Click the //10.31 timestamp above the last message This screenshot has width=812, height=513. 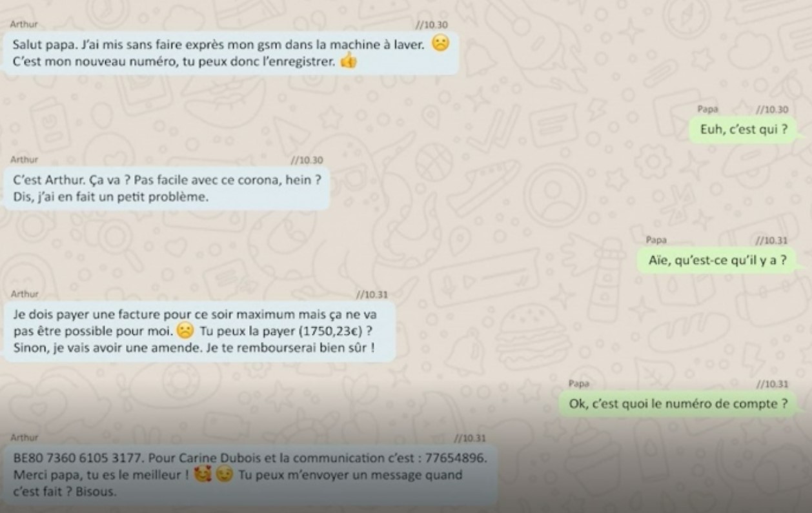point(469,438)
